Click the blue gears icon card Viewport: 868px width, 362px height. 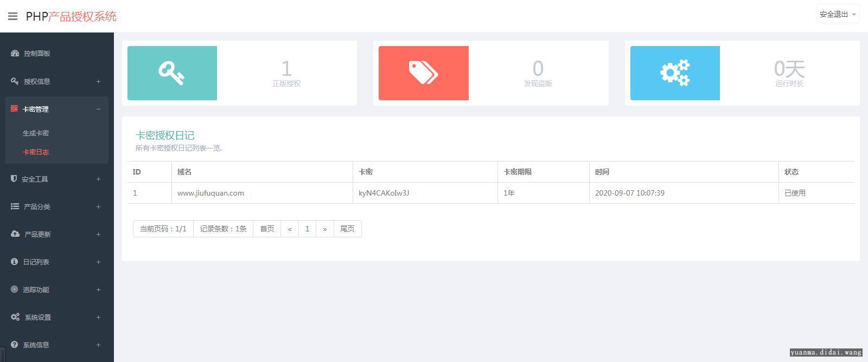click(675, 73)
